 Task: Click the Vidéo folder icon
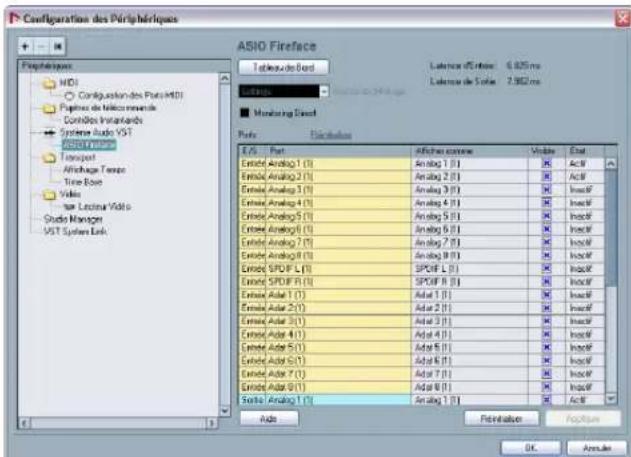[49, 195]
